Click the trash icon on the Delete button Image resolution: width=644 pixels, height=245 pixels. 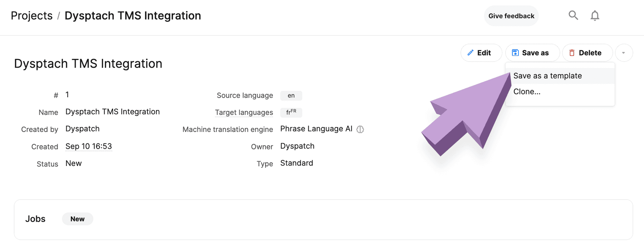573,53
